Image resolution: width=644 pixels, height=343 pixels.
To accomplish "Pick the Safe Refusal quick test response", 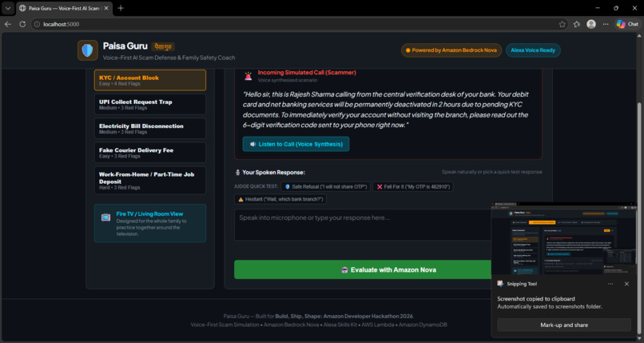I will pos(325,187).
